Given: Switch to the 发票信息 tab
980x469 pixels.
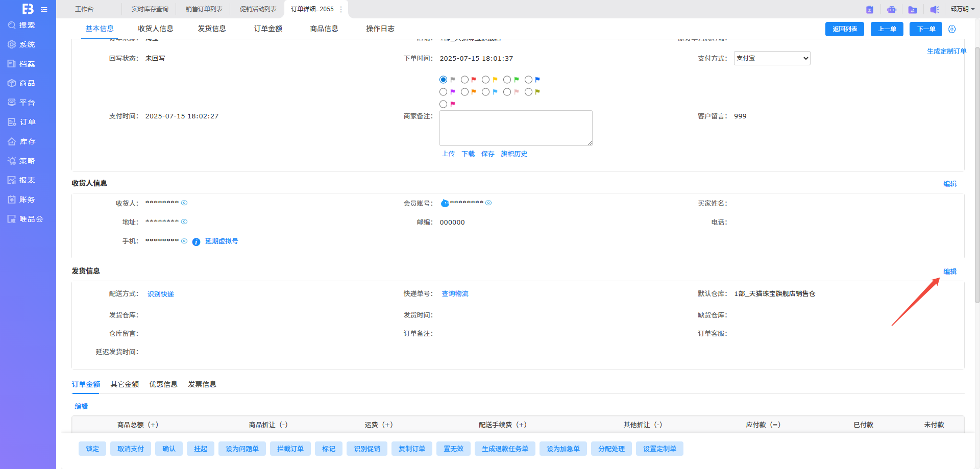Looking at the screenshot, I should pos(202,384).
